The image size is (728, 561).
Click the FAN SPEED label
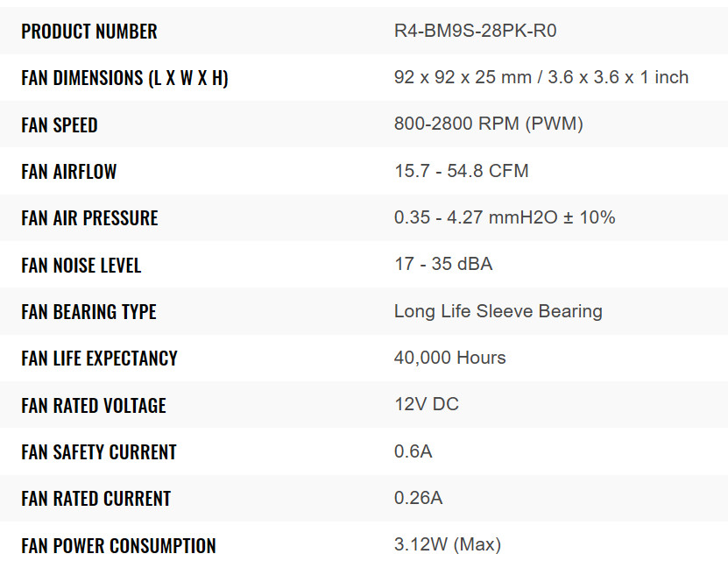click(x=60, y=125)
